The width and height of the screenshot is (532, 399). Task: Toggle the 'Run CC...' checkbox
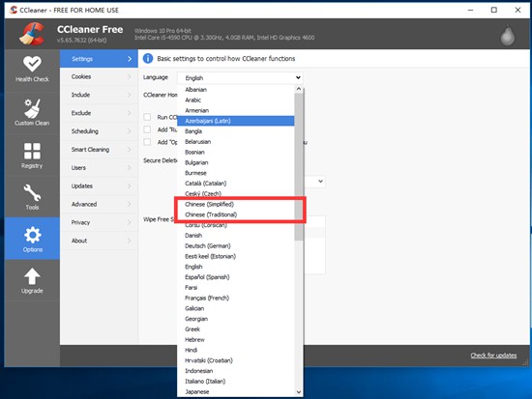147,117
